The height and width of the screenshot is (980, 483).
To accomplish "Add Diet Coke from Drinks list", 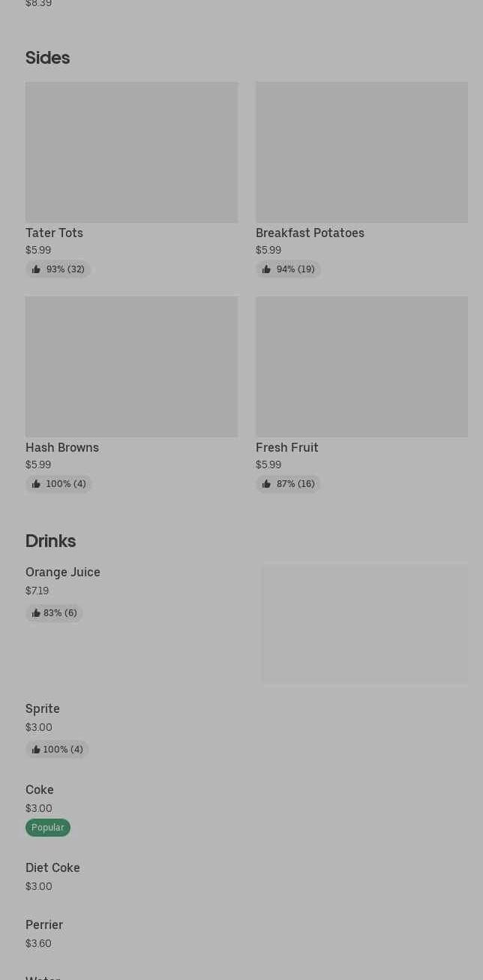I will tap(52, 868).
